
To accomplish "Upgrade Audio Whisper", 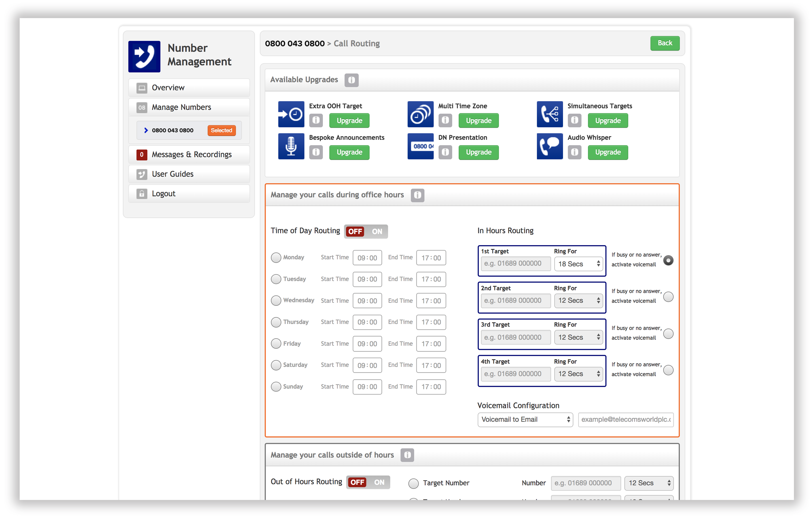I will (608, 152).
